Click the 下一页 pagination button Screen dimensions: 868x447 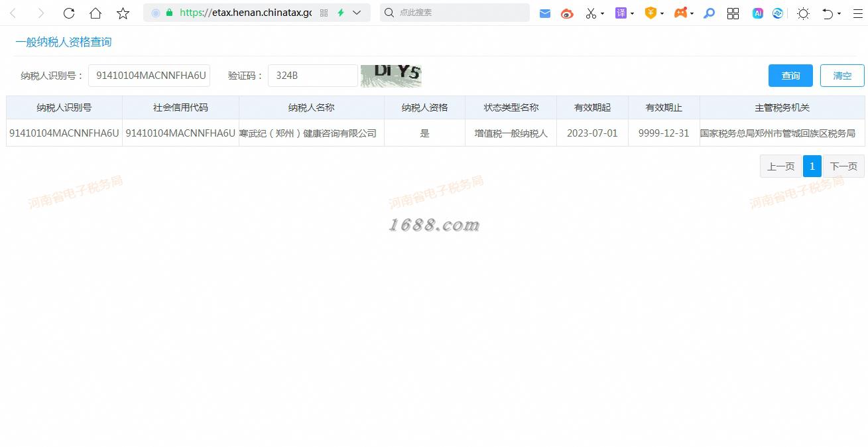point(843,166)
